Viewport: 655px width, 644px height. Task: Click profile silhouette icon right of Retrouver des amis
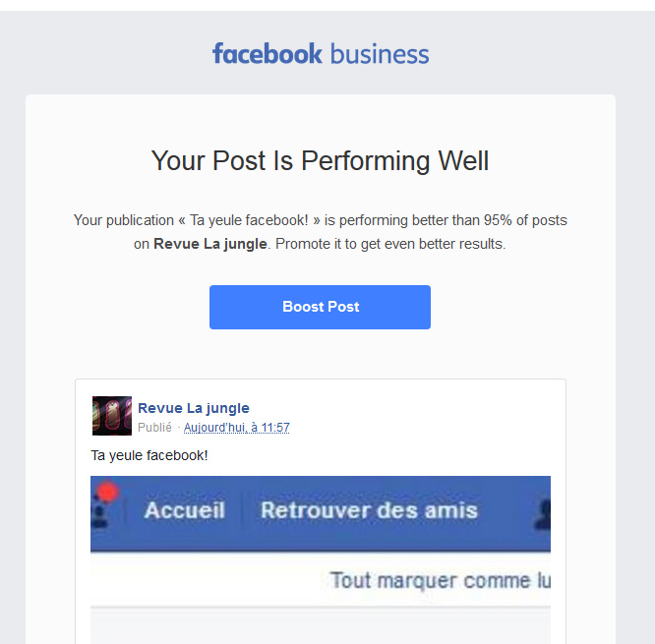[x=542, y=511]
